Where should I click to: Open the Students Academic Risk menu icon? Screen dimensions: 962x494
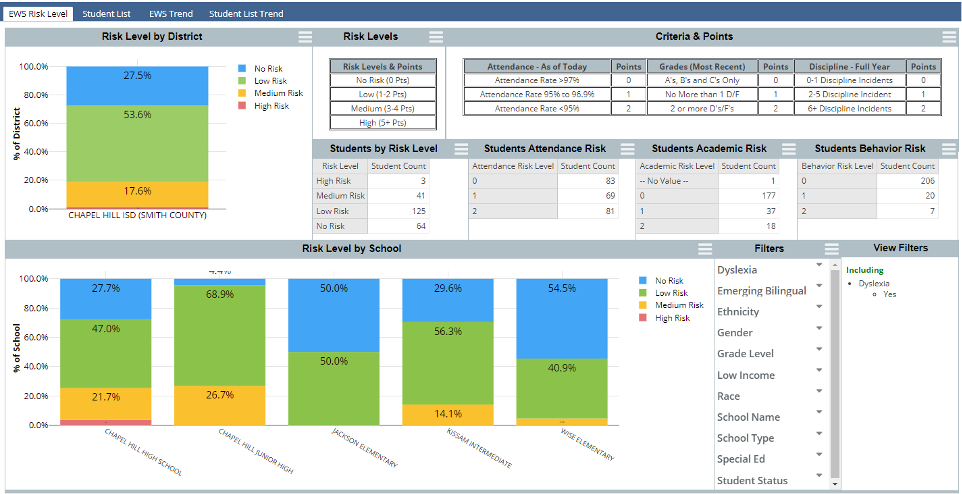pos(789,149)
